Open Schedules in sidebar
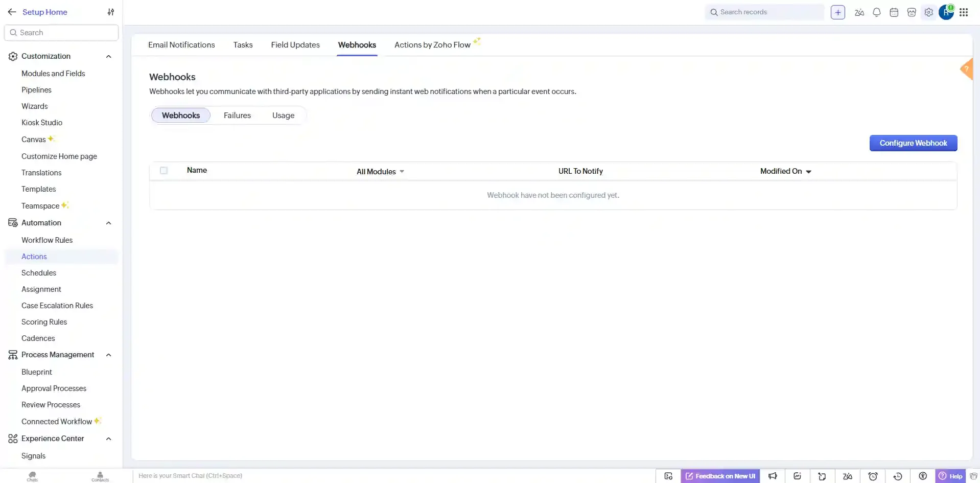 pos(39,273)
